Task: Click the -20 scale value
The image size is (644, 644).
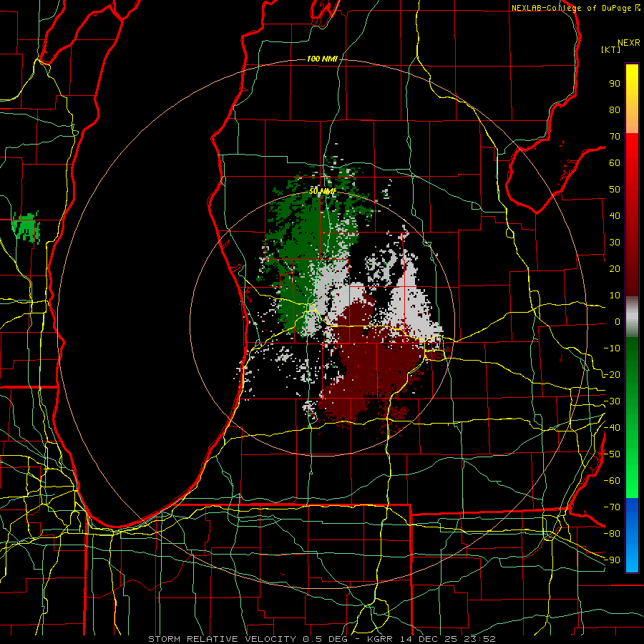Action: tap(612, 374)
